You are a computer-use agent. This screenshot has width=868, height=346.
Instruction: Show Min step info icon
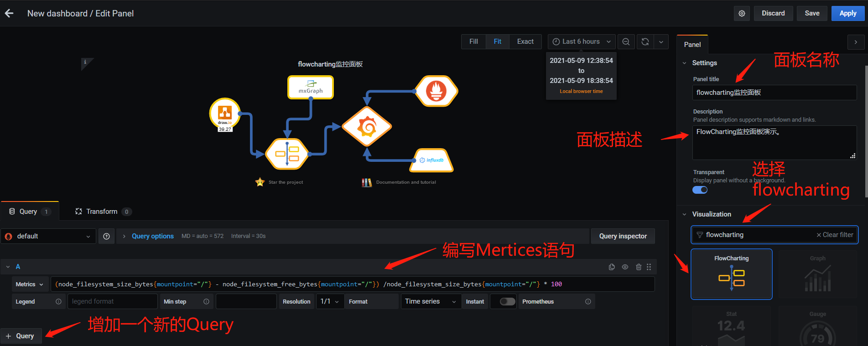point(206,301)
